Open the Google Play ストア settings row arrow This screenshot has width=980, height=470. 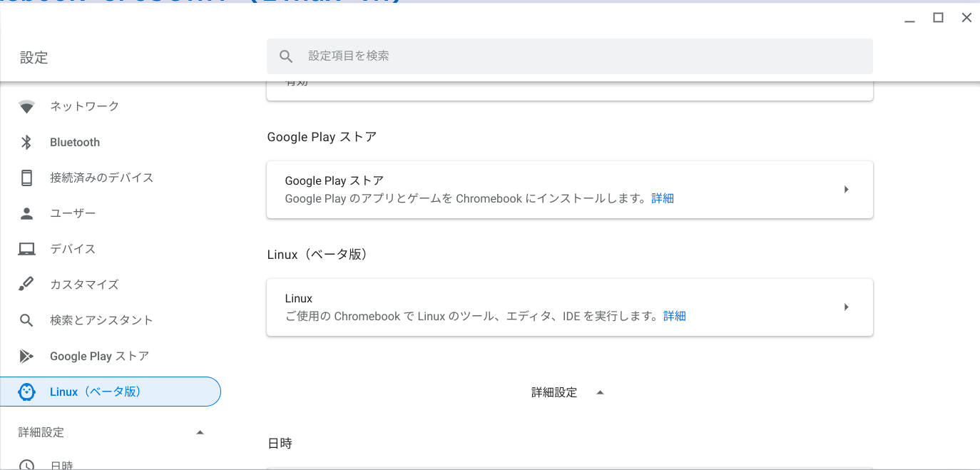846,190
